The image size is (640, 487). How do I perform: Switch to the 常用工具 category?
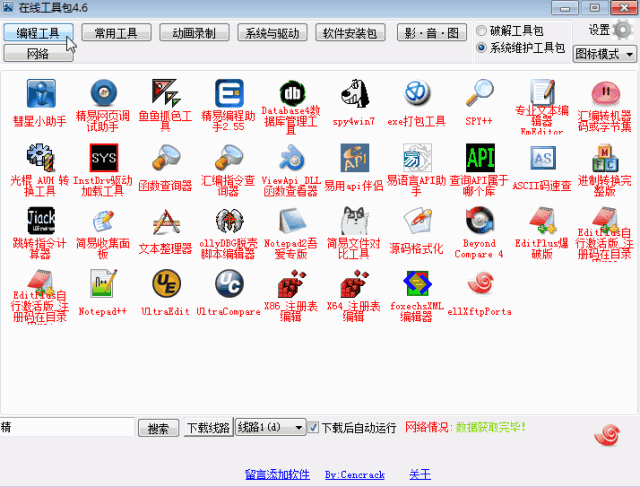(x=116, y=32)
